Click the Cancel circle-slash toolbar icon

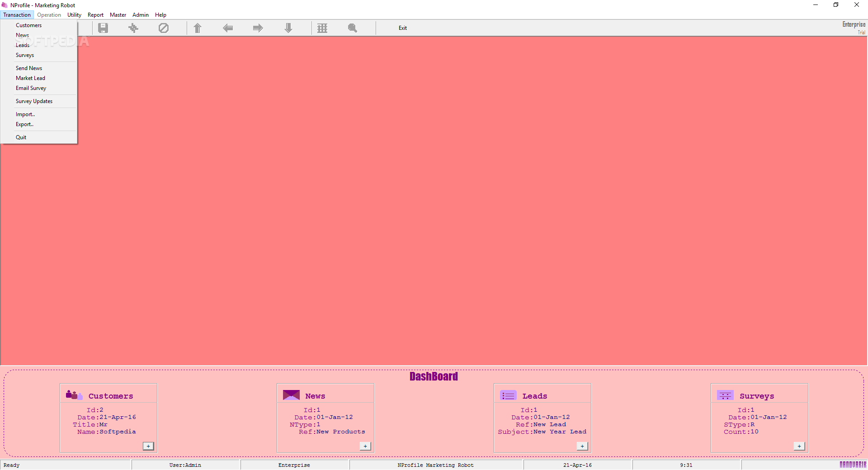(164, 28)
